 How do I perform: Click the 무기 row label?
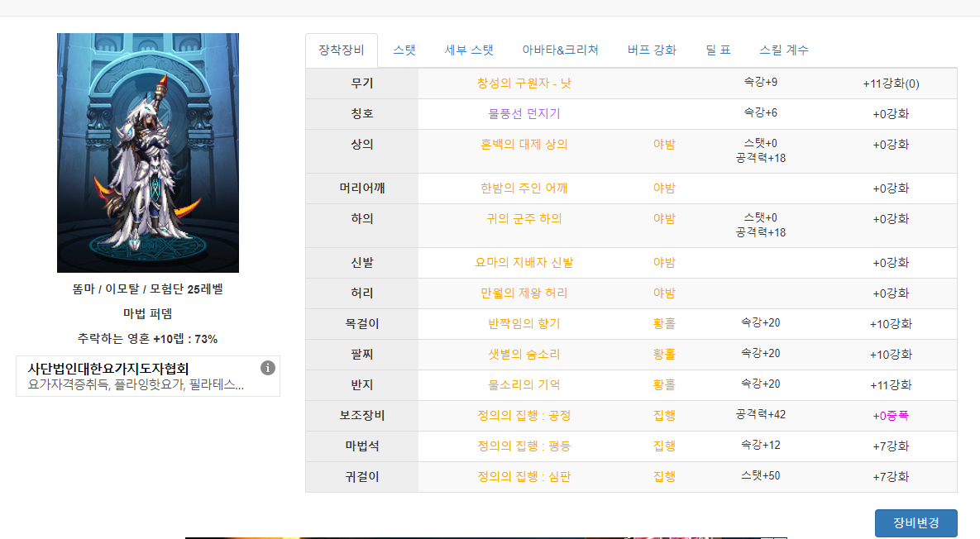pyautogui.click(x=362, y=83)
